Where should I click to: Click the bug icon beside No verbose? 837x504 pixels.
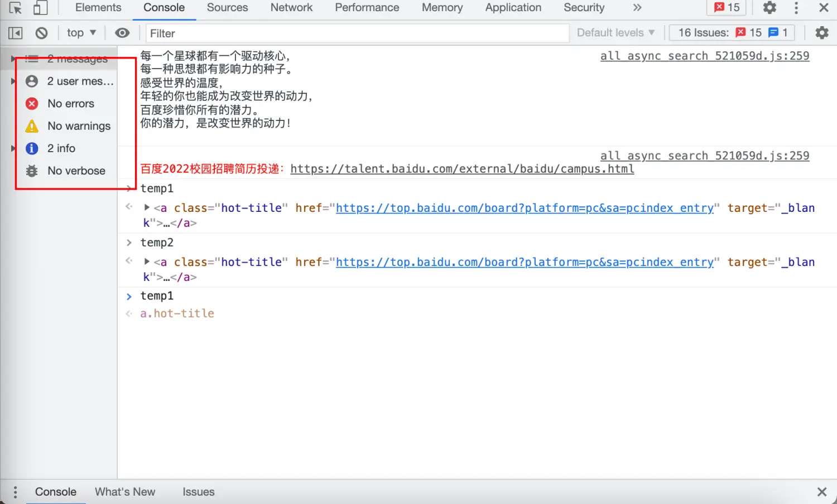tap(32, 171)
